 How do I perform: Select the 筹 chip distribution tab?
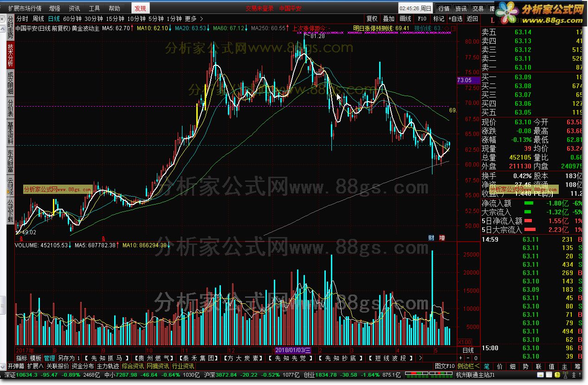coord(577,366)
